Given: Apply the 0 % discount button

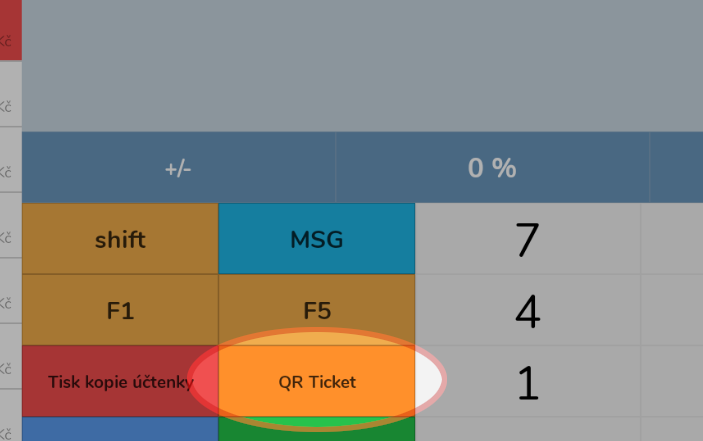Looking at the screenshot, I should coord(492,168).
